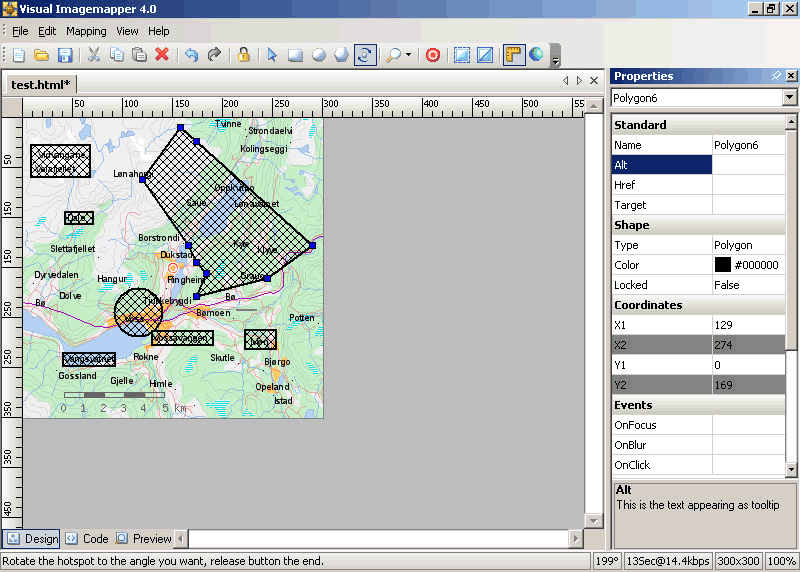Select the X1 coordinate value 129
800x572 pixels.
click(748, 325)
